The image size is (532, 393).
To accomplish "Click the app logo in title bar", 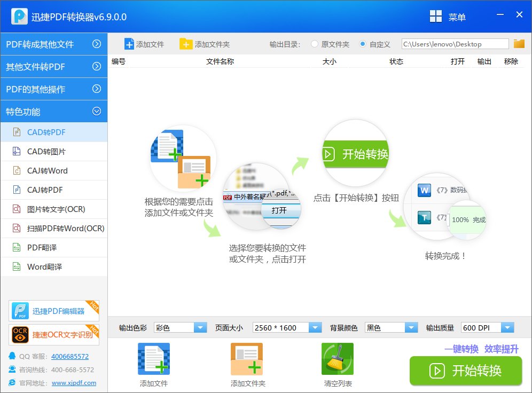I will click(x=19, y=16).
